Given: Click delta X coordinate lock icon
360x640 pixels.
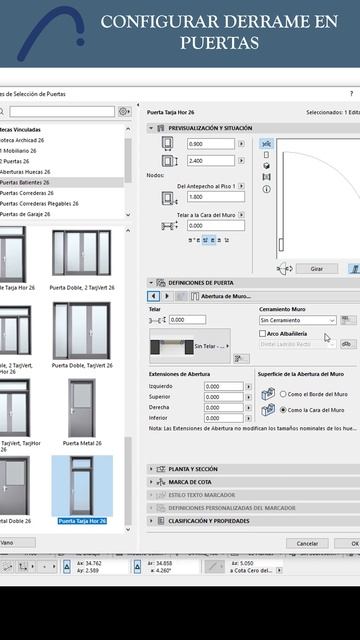Looking at the screenshot, I should coord(67,567).
